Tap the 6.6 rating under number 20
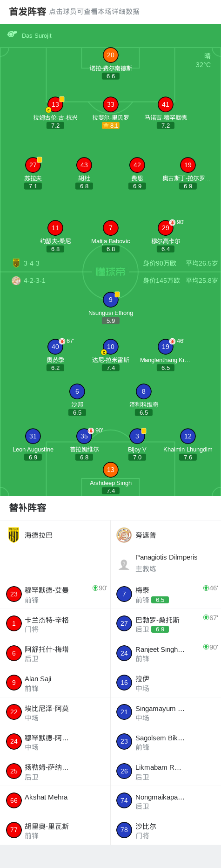 [111, 76]
